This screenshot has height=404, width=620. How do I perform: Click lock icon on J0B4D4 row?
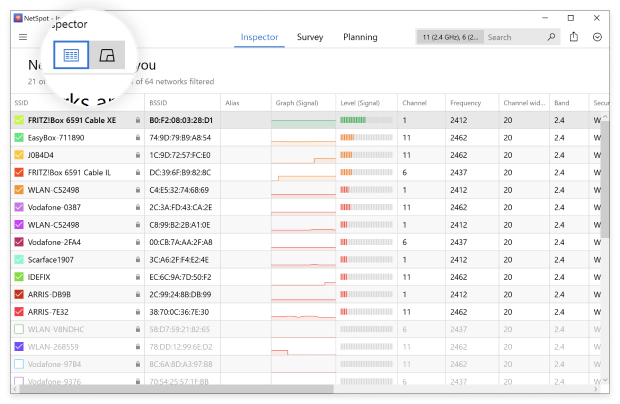(138, 155)
